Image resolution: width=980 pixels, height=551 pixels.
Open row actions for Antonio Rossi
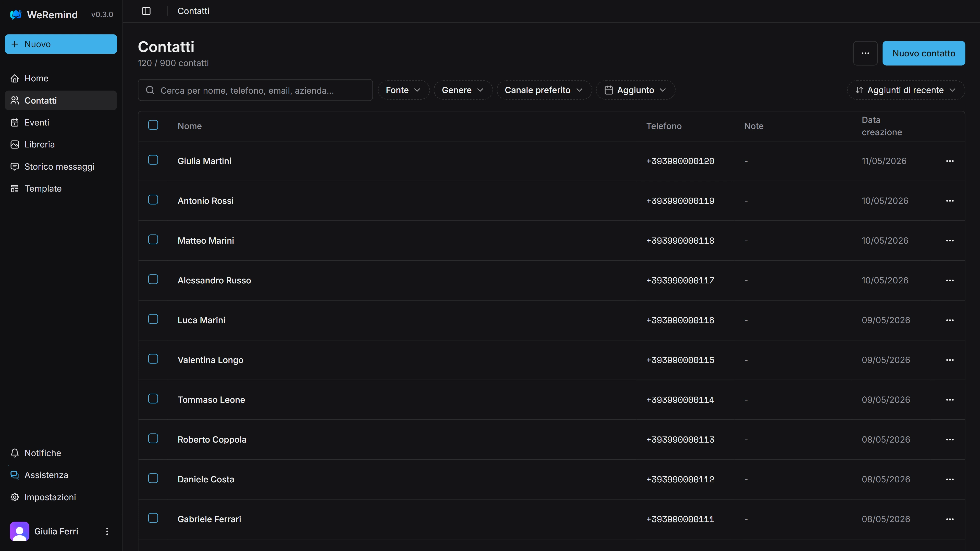pyautogui.click(x=950, y=201)
